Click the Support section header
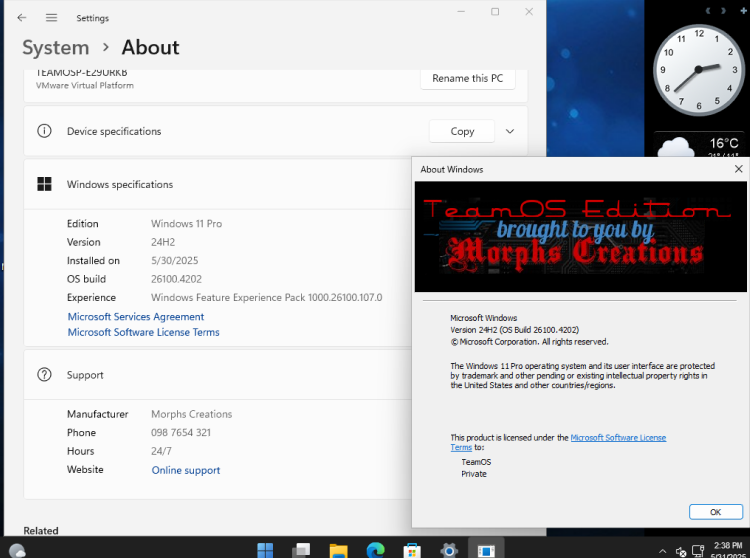Viewport: 750px width, 558px height. pos(218,375)
